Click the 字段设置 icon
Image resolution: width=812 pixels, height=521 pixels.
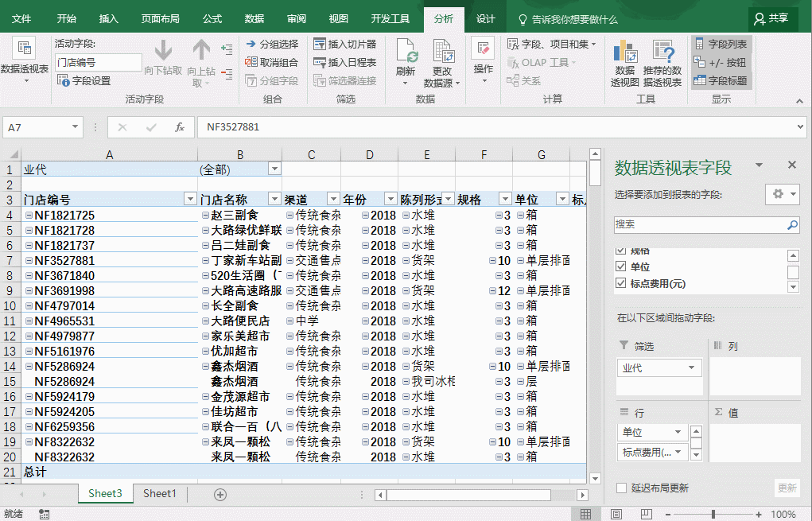(63, 80)
